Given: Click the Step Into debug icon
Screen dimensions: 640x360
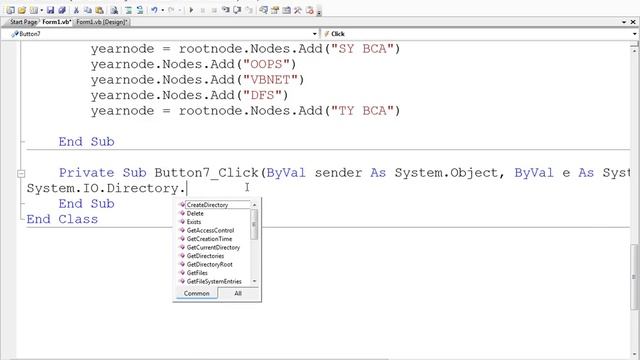Looking at the screenshot, I should point(225,10).
